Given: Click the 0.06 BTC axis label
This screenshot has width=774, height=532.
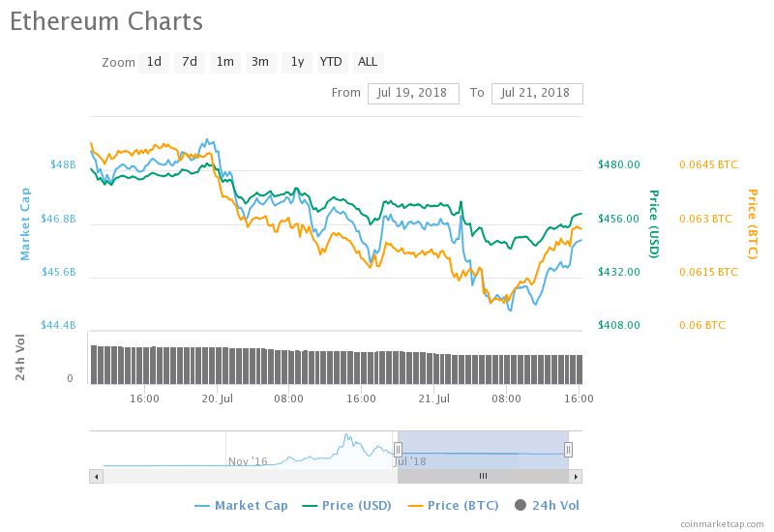Looking at the screenshot, I should click(702, 325).
